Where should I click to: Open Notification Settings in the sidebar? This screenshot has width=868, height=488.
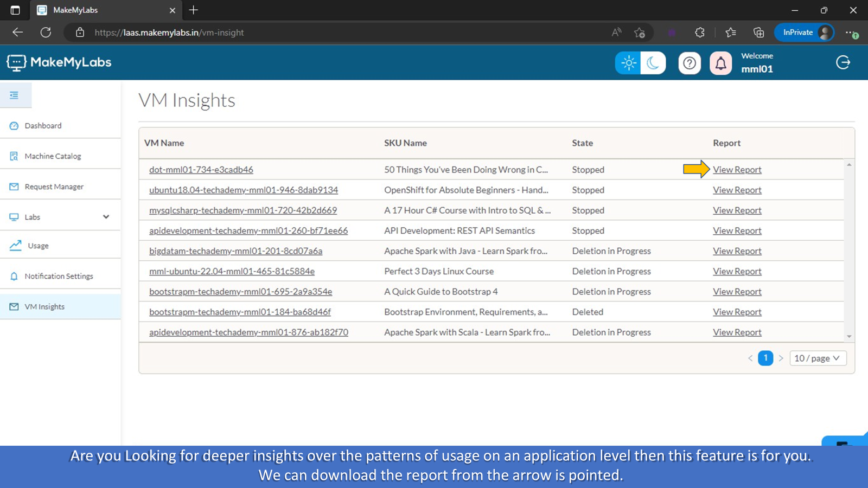click(59, 276)
